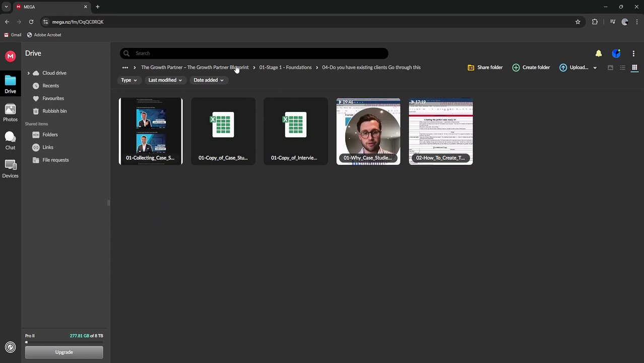Screen dimensions: 644x363
Task: Open the three-dot more options menu
Action: pos(633,53)
